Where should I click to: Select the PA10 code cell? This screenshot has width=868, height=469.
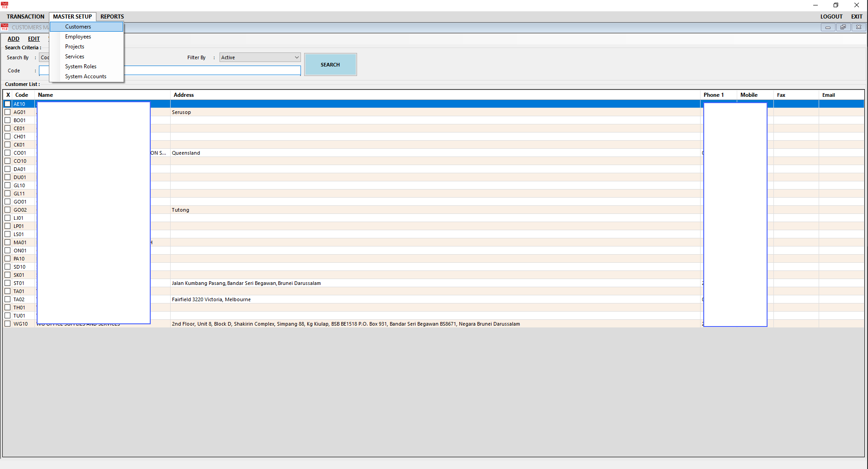[x=24, y=259]
